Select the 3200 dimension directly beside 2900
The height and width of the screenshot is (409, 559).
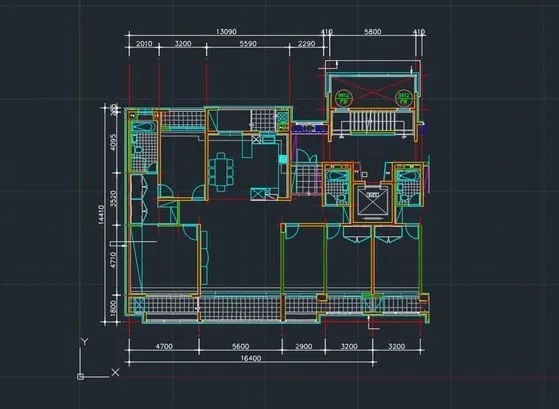pyautogui.click(x=349, y=346)
